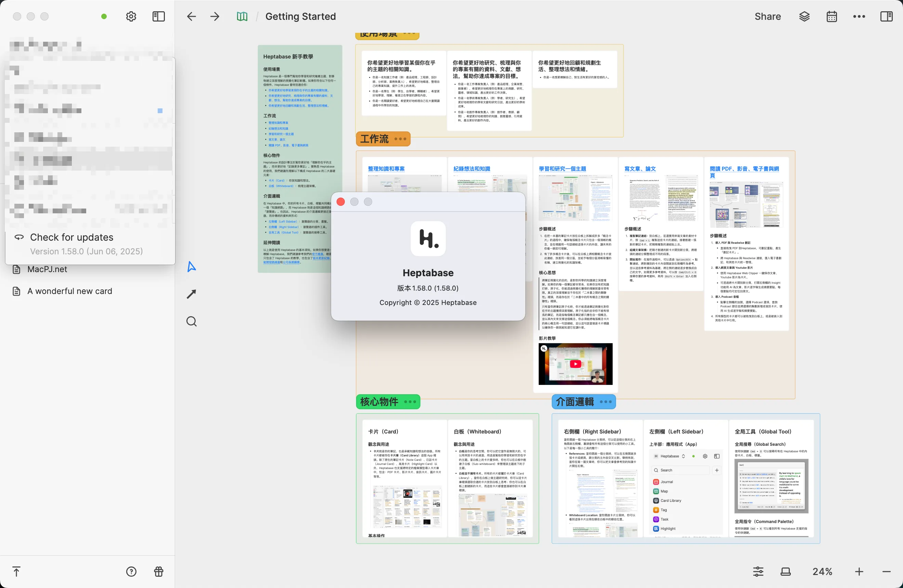The height and width of the screenshot is (588, 903).
Task: Click the 全局搜尋 screenshot in Global Tool card
Action: point(771,486)
